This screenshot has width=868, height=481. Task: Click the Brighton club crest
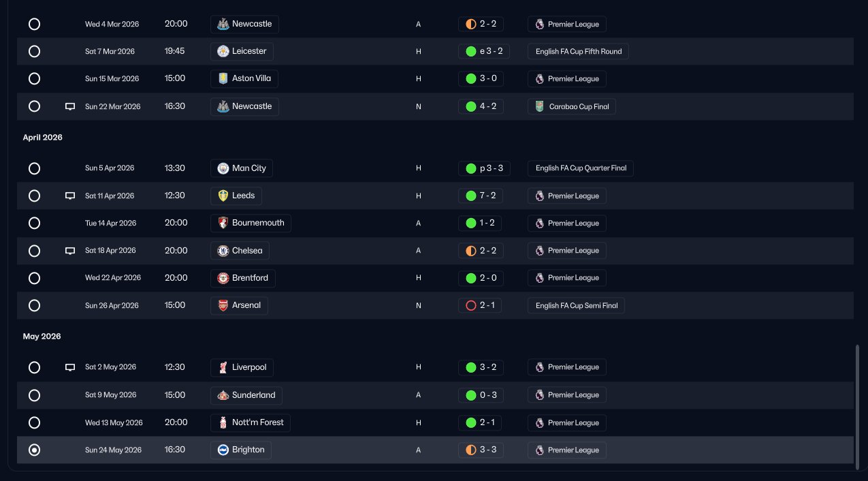(223, 450)
